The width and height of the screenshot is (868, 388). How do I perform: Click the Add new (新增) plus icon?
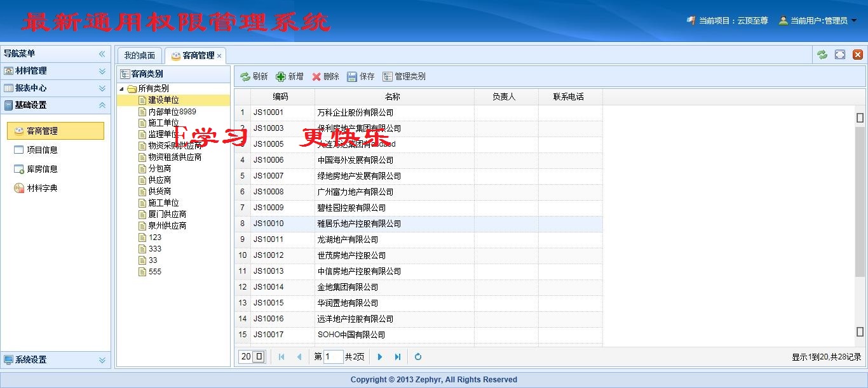coord(281,77)
